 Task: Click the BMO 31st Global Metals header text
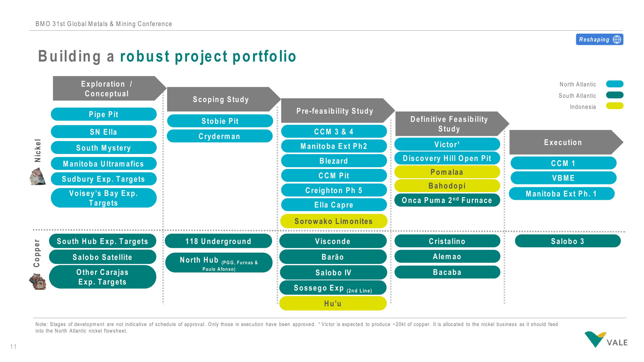(x=104, y=24)
